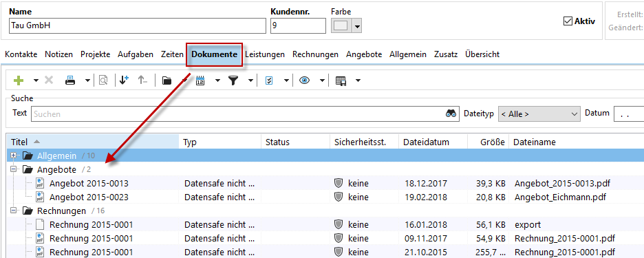Viewport: 644px width, 258px height.
Task: Open dropdown arrow next to green plus
Action: point(36,80)
